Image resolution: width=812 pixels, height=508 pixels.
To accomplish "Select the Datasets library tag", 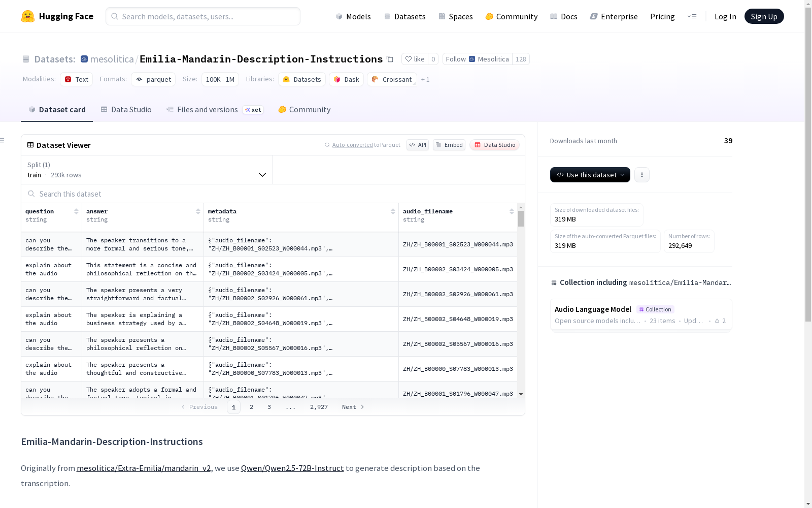I will point(302,79).
